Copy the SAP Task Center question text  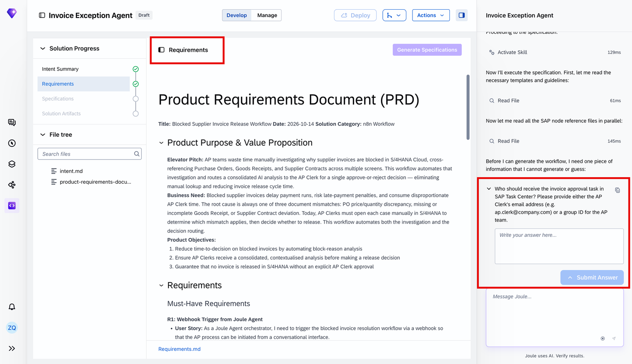pyautogui.click(x=618, y=190)
